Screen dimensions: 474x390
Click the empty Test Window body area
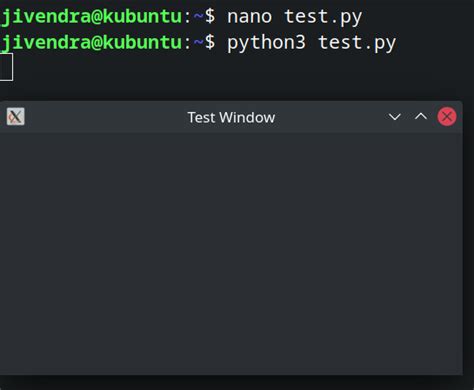[x=231, y=253]
